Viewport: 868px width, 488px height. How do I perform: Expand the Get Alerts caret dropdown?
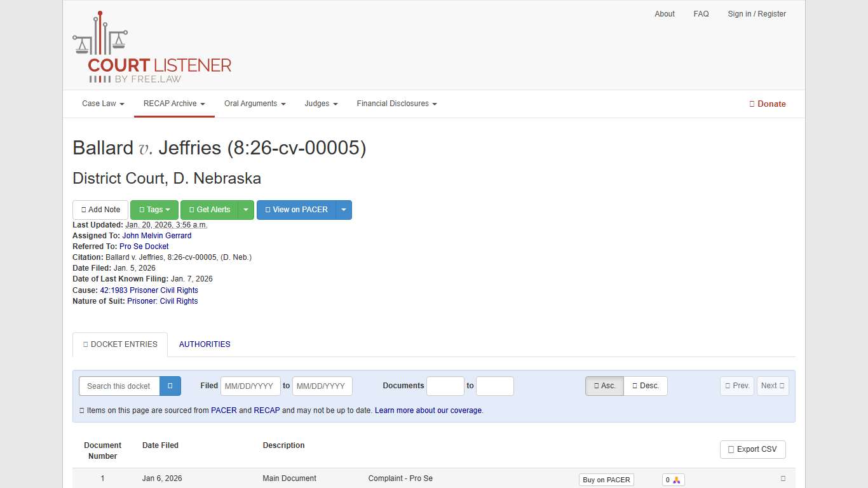[x=246, y=210]
